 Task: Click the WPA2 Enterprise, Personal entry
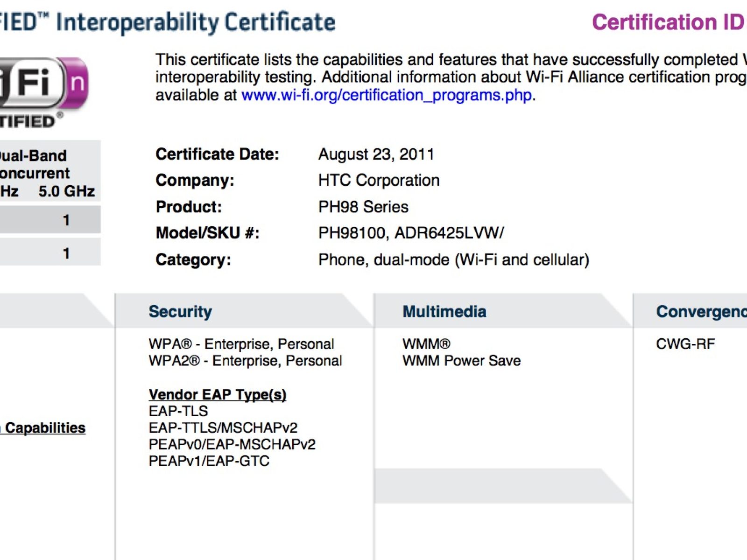pos(245,361)
